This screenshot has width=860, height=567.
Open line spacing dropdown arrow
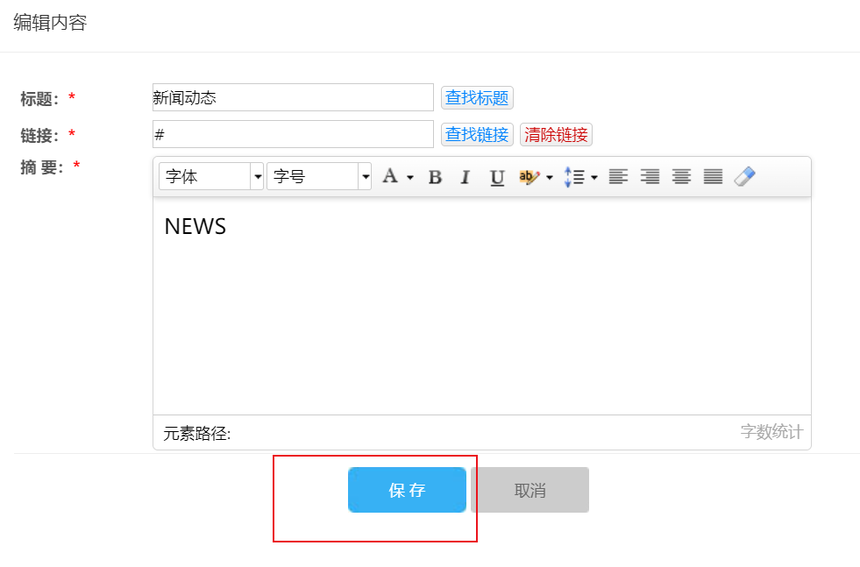pos(594,177)
